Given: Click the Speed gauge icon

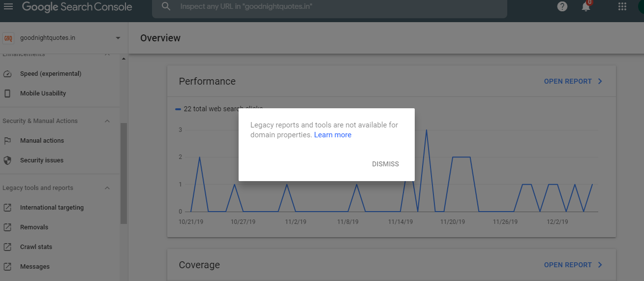Looking at the screenshot, I should pyautogui.click(x=7, y=74).
